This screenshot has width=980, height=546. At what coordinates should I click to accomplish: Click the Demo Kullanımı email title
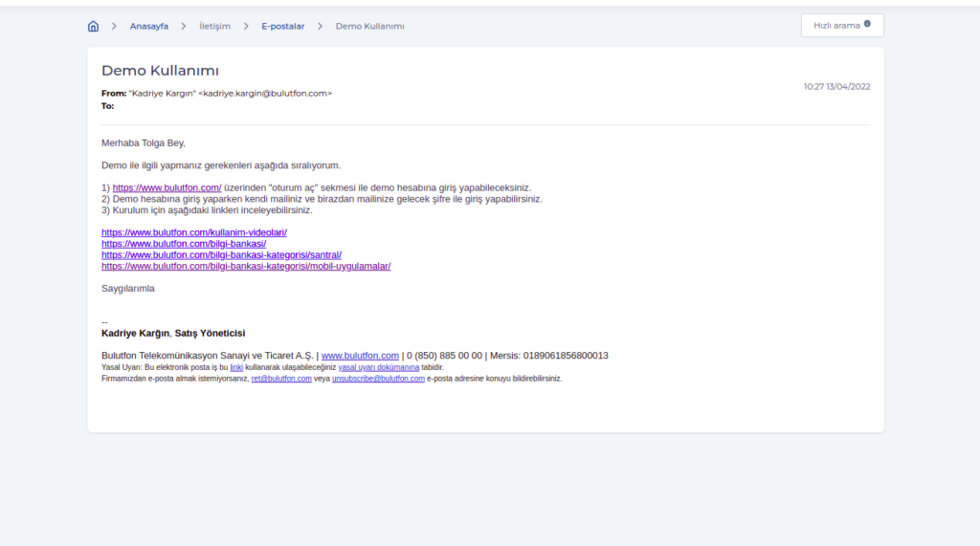(160, 71)
